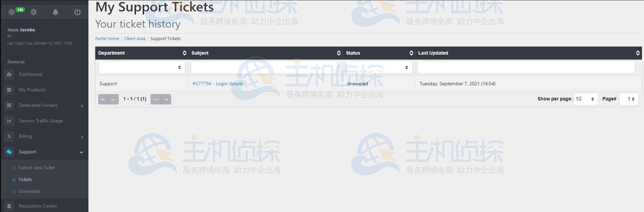Open ticket #277794 - Login details

click(218, 84)
